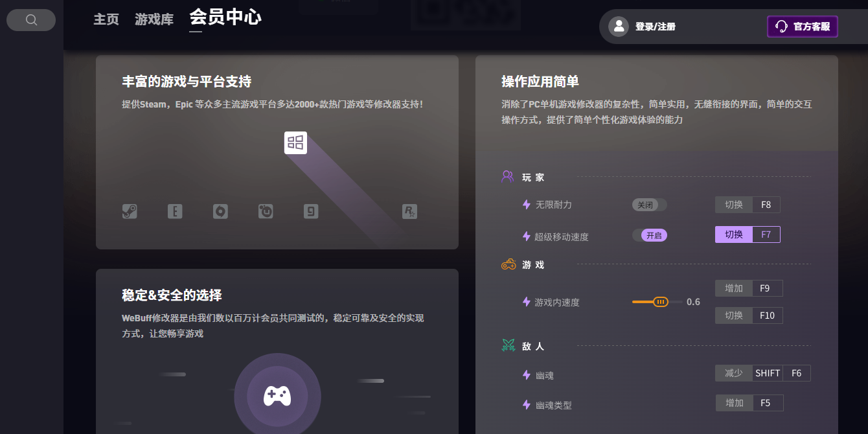This screenshot has width=868, height=434.
Task: Click 登录/注册 to sign in
Action: click(655, 27)
